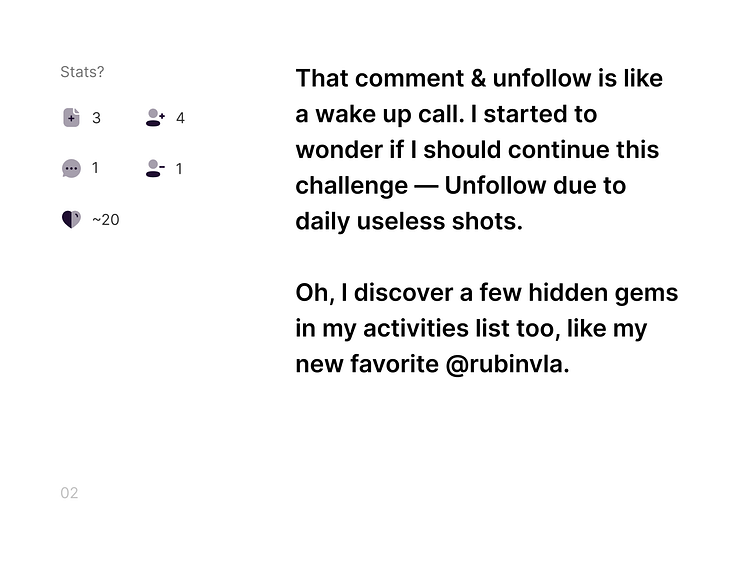Click the count beside the speech bubble

click(95, 168)
